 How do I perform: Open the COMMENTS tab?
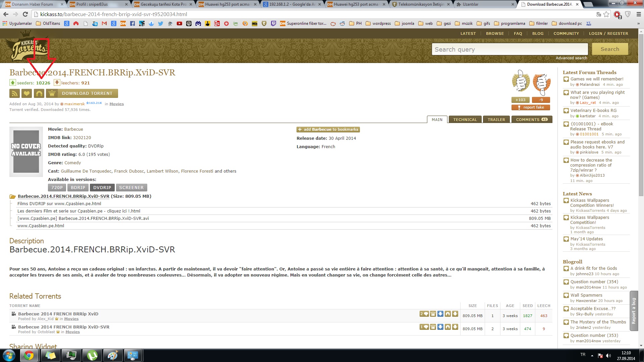532,120
